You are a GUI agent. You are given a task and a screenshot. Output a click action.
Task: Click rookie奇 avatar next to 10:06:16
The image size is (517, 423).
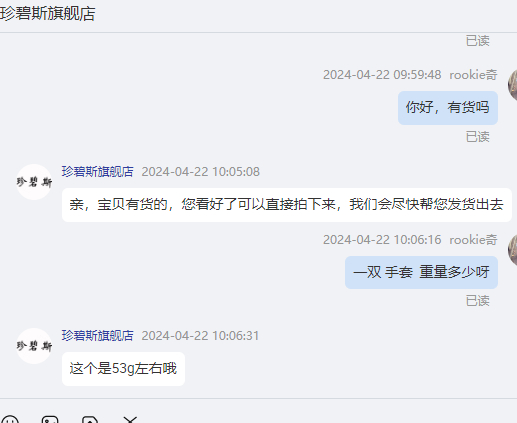pos(512,249)
